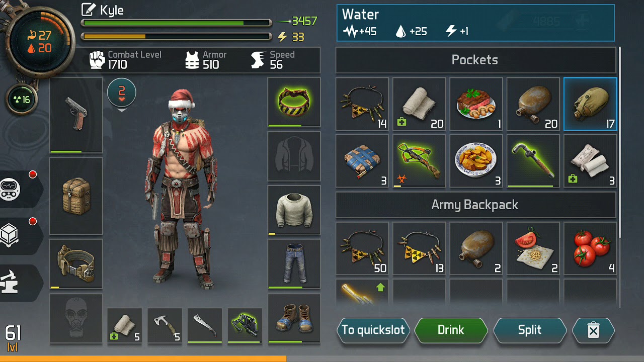This screenshot has height=362, width=644.
Task: Click the Drink button
Action: pos(451,330)
